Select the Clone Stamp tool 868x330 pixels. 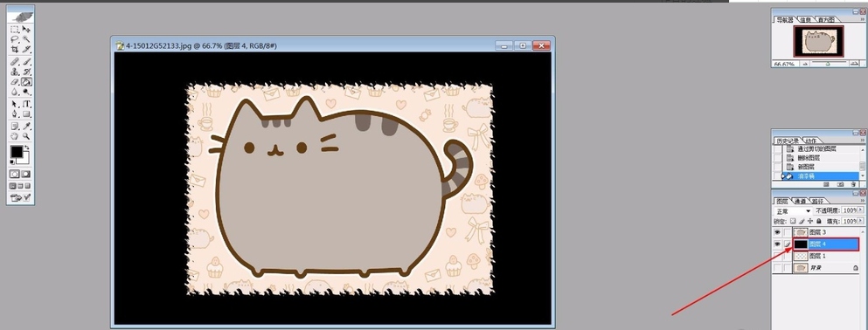click(15, 72)
